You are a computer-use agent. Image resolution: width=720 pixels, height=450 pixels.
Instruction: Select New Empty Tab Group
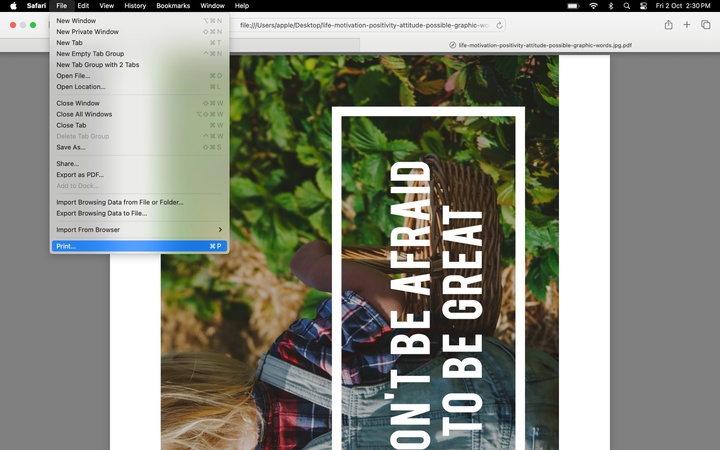pos(139,54)
